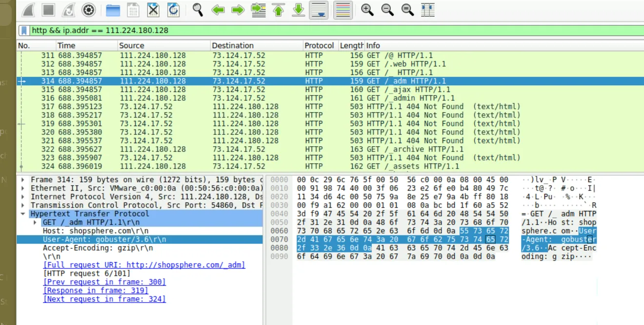
Task: Collapse the Hypertext Transfer Protocol node
Action: pyautogui.click(x=23, y=214)
